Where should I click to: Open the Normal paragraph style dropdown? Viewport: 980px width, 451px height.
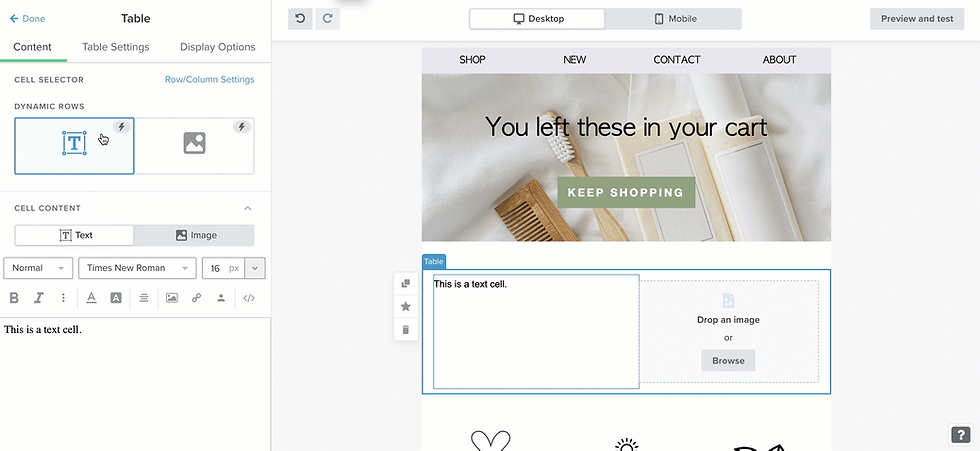point(38,268)
